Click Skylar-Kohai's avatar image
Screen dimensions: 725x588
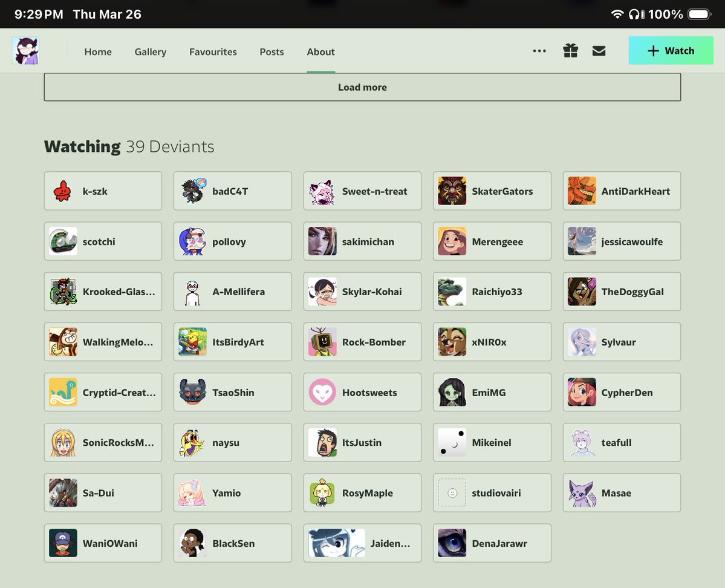click(x=322, y=292)
